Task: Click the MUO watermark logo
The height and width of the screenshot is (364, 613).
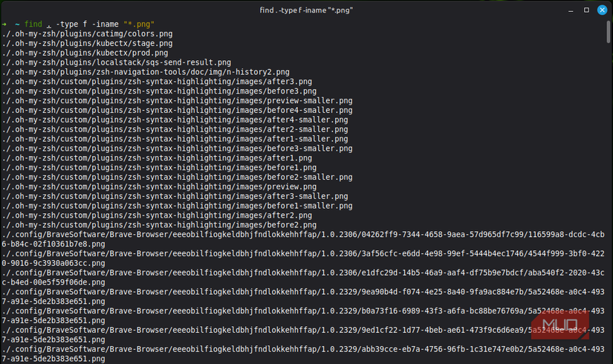Action: coord(560,324)
